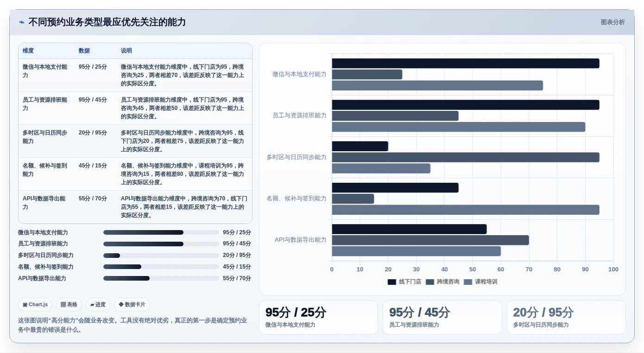This screenshot has height=353, width=644.
Task: Click the 线下门店 bar for 微信与本地支付能力
Action: click(x=466, y=64)
